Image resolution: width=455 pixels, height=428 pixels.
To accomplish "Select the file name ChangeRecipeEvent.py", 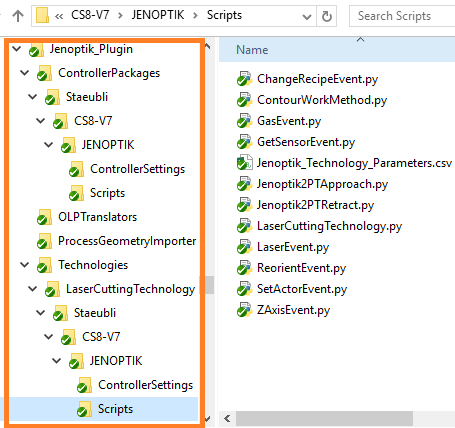I will coord(317,79).
